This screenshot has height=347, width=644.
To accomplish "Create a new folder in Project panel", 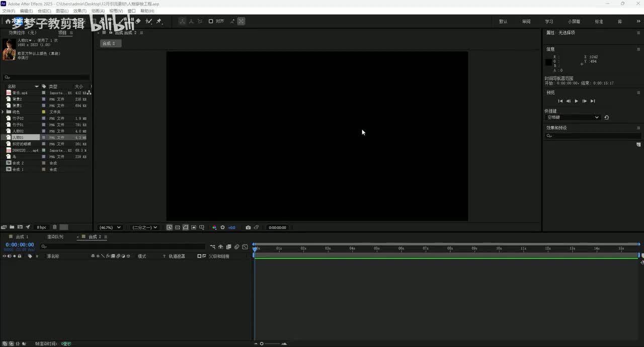I will coord(12,227).
